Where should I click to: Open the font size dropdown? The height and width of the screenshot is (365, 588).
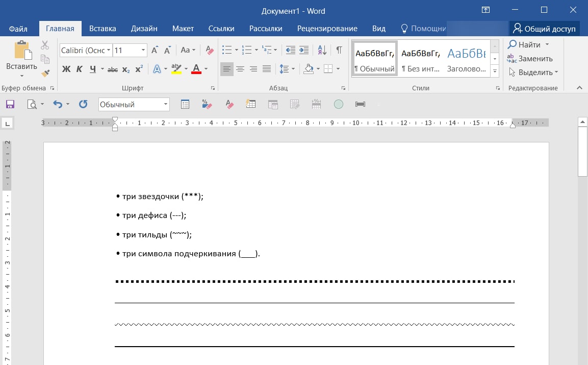pyautogui.click(x=143, y=50)
